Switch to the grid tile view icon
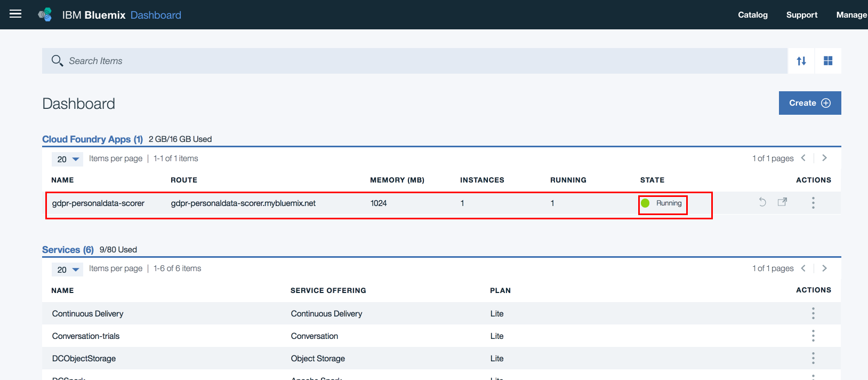 coord(828,61)
